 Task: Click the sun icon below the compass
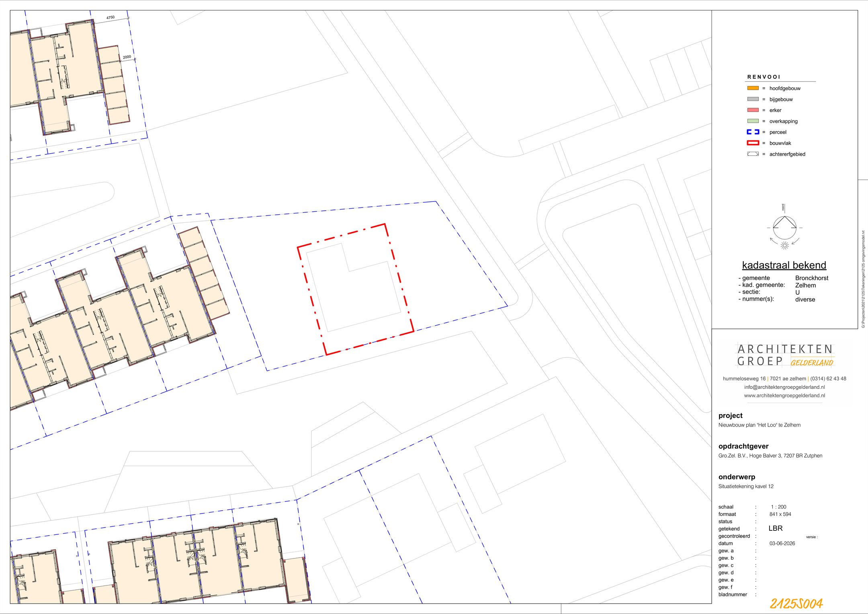pyautogui.click(x=784, y=245)
